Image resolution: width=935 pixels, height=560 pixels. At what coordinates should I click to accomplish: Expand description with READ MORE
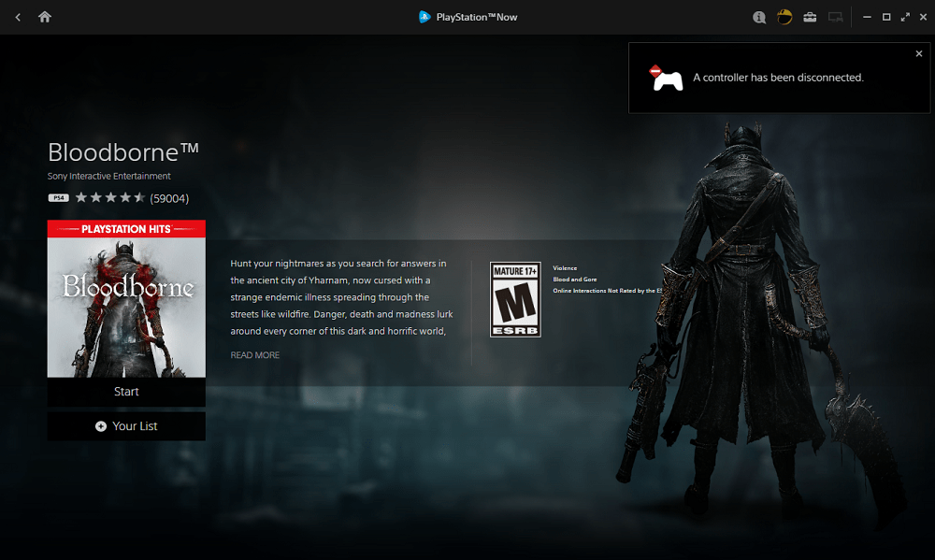click(x=254, y=355)
